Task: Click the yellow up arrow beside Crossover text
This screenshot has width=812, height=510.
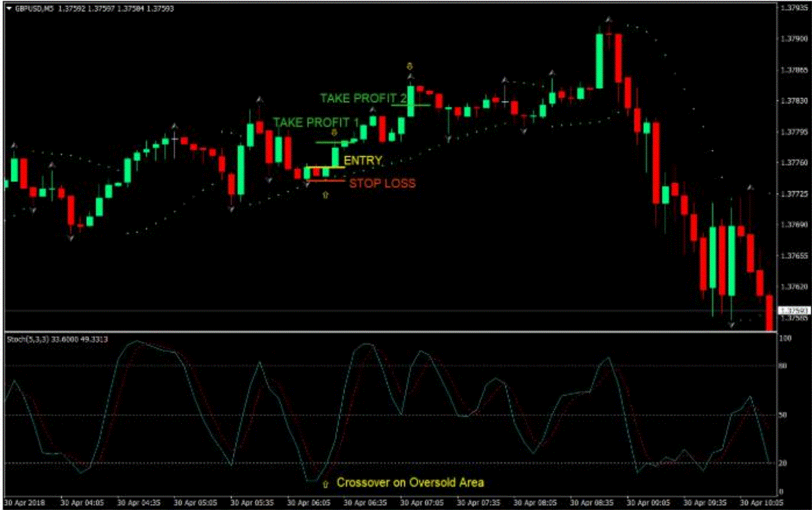Action: click(x=325, y=484)
